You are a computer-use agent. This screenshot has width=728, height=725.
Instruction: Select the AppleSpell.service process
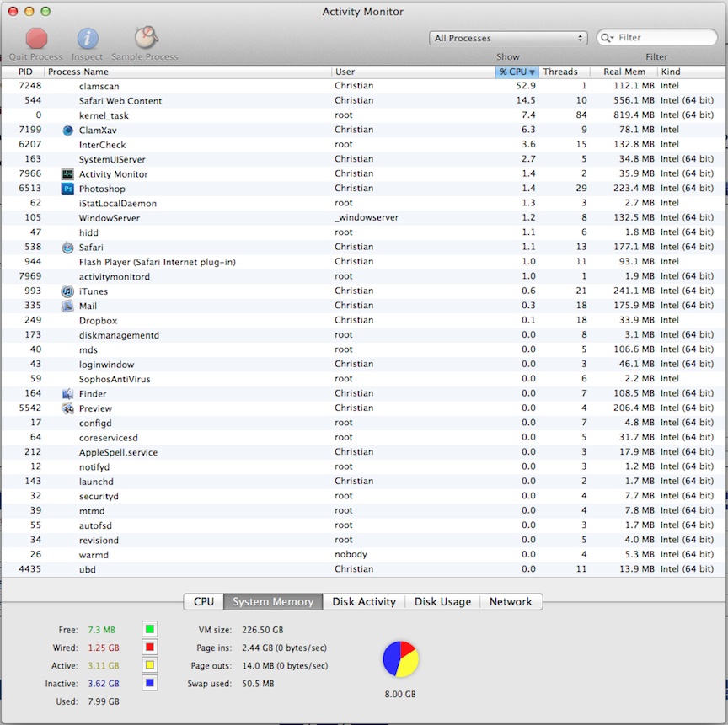click(x=363, y=452)
